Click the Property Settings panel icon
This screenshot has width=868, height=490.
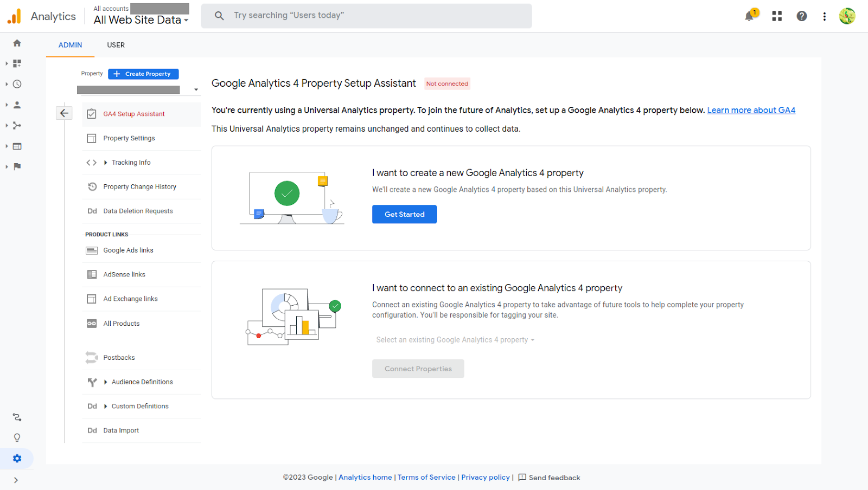[92, 138]
